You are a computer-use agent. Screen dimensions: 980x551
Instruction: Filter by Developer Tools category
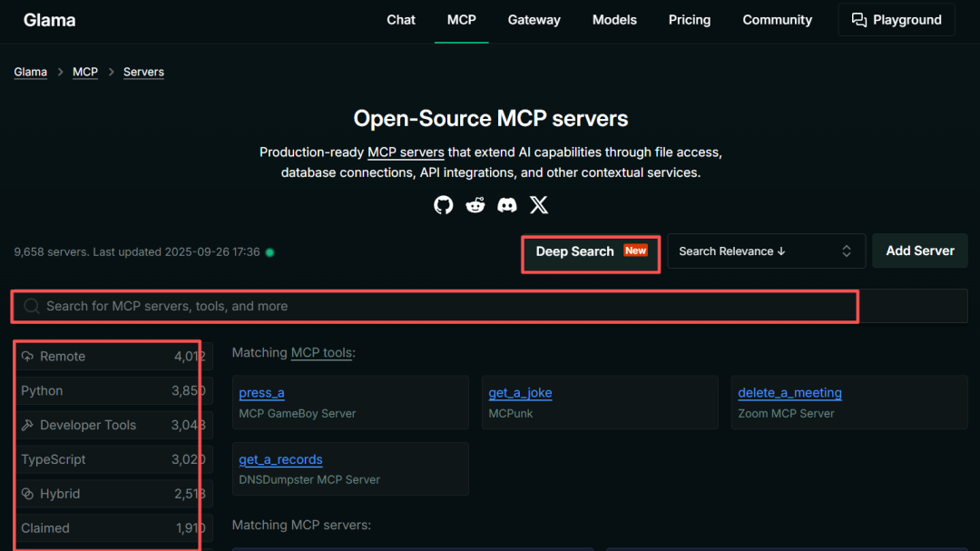pyautogui.click(x=114, y=426)
